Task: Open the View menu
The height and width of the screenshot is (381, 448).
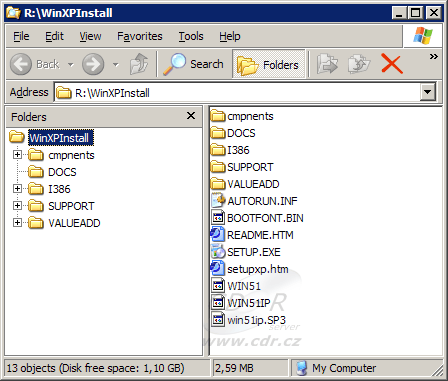Action: tap(90, 36)
